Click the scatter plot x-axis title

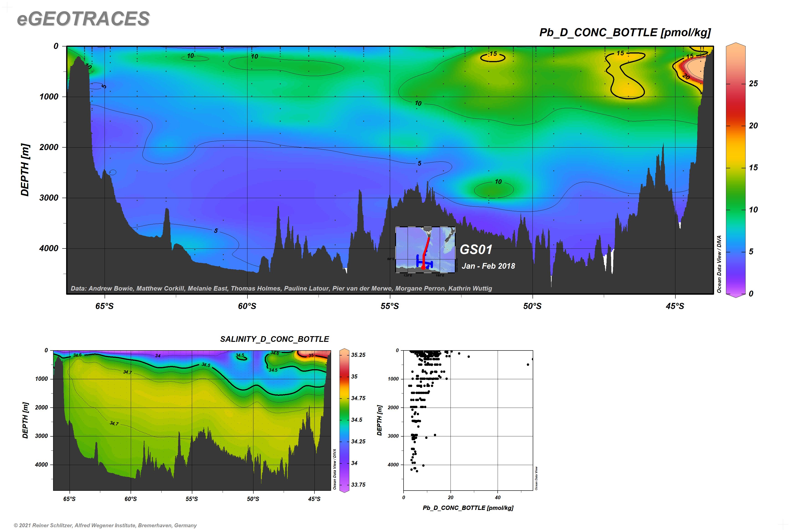(468, 508)
